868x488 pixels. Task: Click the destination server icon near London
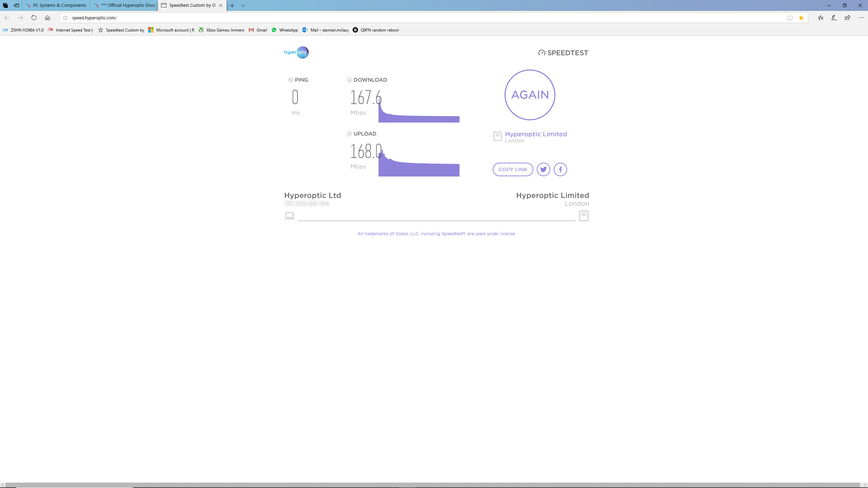584,216
